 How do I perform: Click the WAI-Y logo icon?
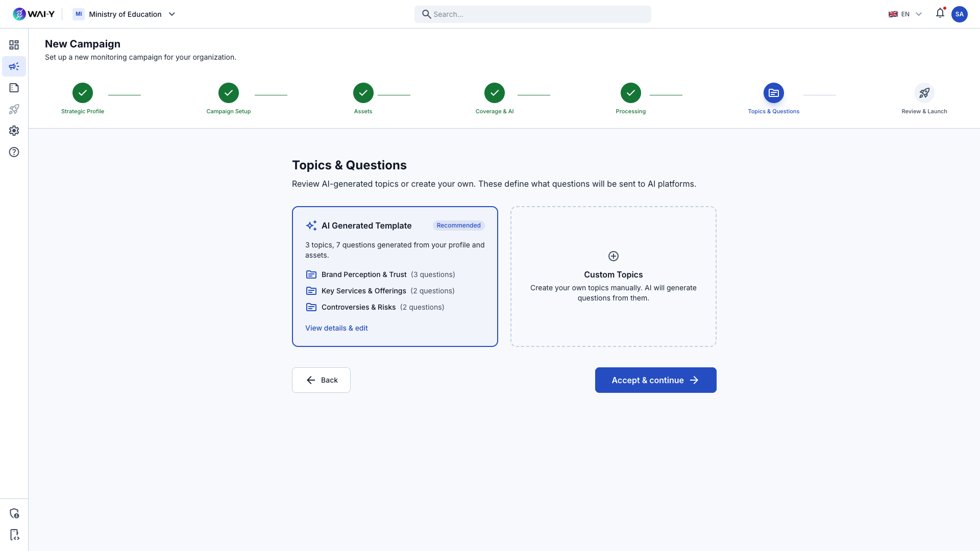(x=19, y=14)
